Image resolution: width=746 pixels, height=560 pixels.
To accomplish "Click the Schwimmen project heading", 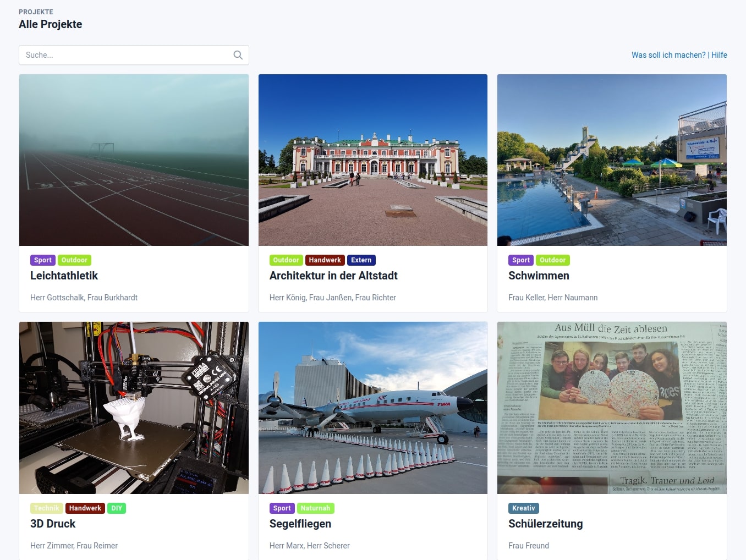I will [539, 276].
